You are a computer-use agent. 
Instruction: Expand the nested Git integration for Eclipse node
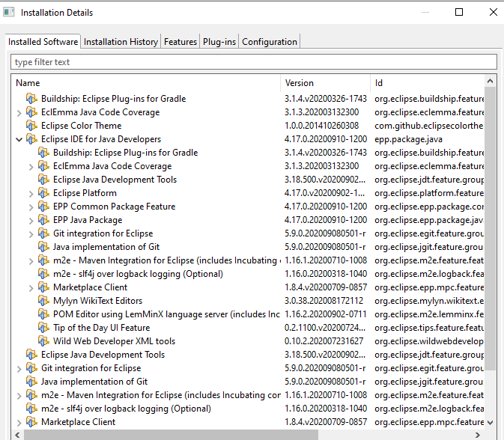tap(31, 234)
